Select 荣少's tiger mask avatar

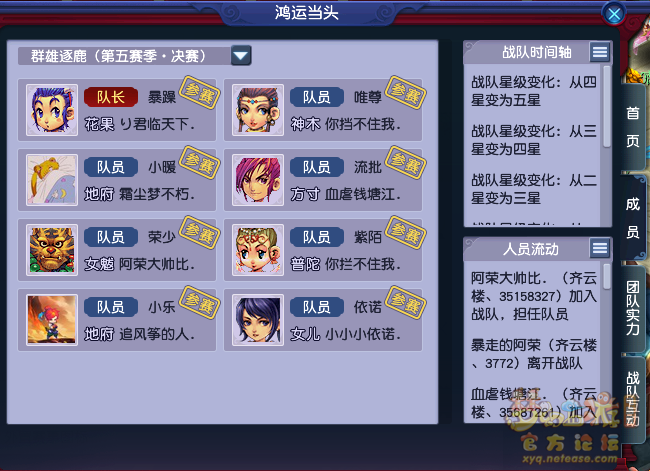pos(52,250)
